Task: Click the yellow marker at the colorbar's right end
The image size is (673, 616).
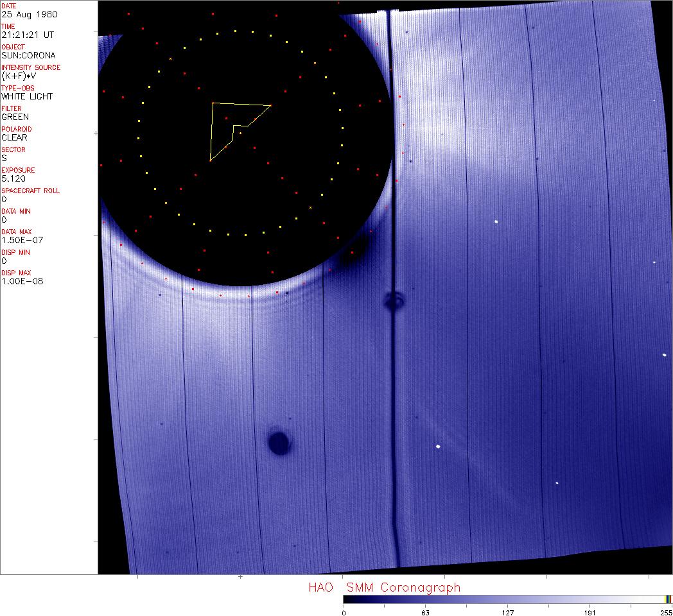Action: pyautogui.click(x=668, y=599)
